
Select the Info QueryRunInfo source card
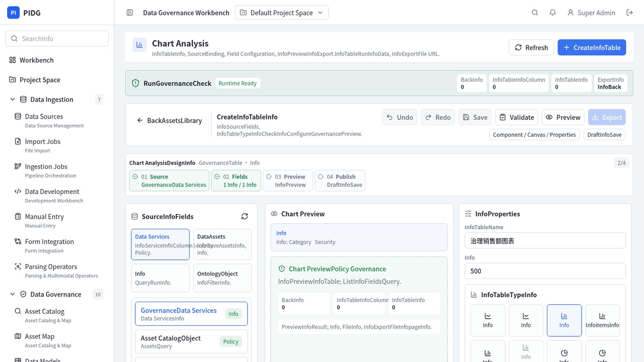[160, 278]
